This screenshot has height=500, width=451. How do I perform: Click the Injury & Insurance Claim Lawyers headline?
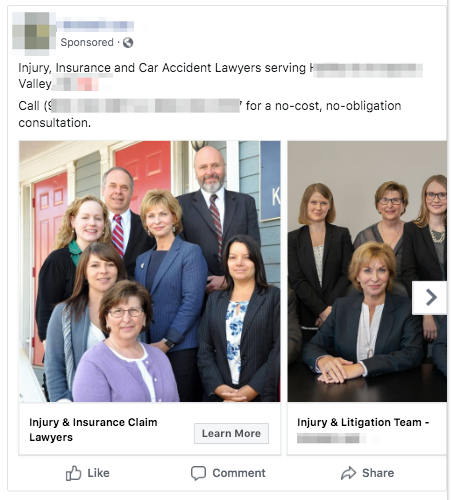pyautogui.click(x=93, y=429)
